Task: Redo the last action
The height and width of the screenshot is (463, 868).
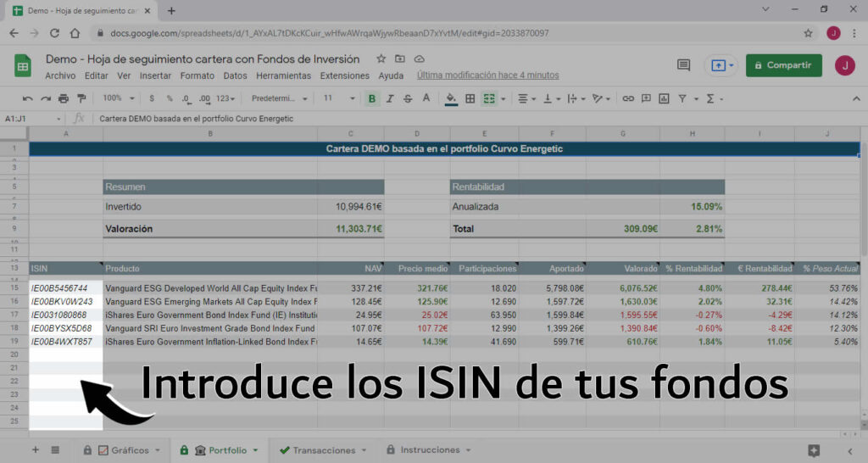Action: pyautogui.click(x=46, y=98)
